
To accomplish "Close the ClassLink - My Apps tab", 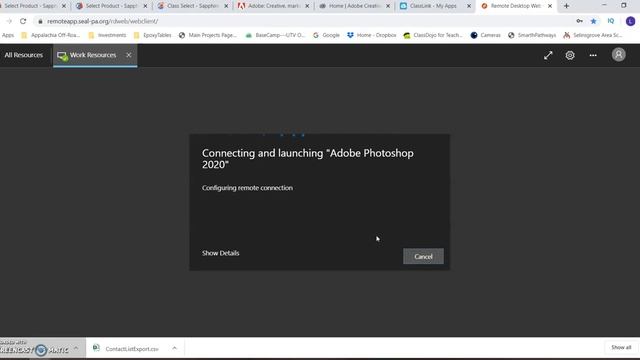I will coord(469,6).
